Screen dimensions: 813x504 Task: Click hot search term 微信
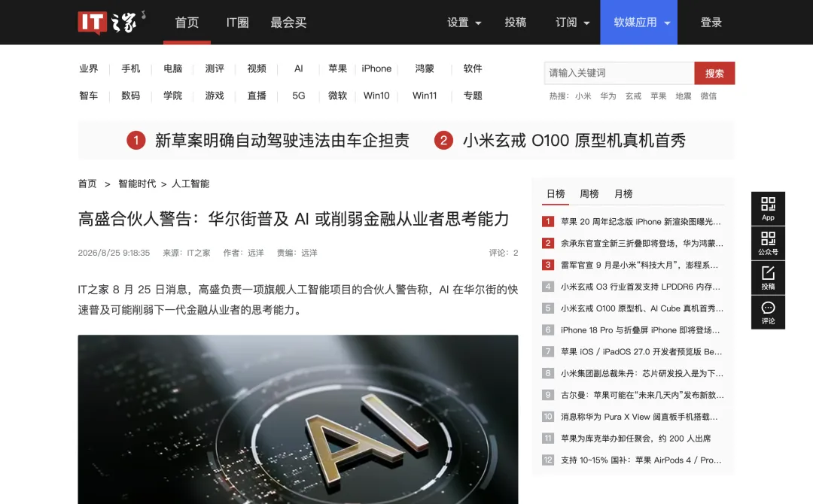[708, 96]
